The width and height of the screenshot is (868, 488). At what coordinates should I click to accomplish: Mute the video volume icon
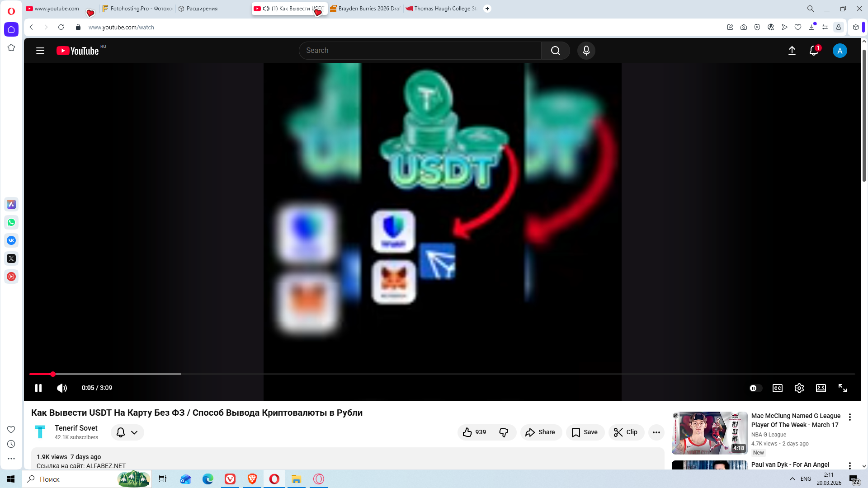click(62, 388)
